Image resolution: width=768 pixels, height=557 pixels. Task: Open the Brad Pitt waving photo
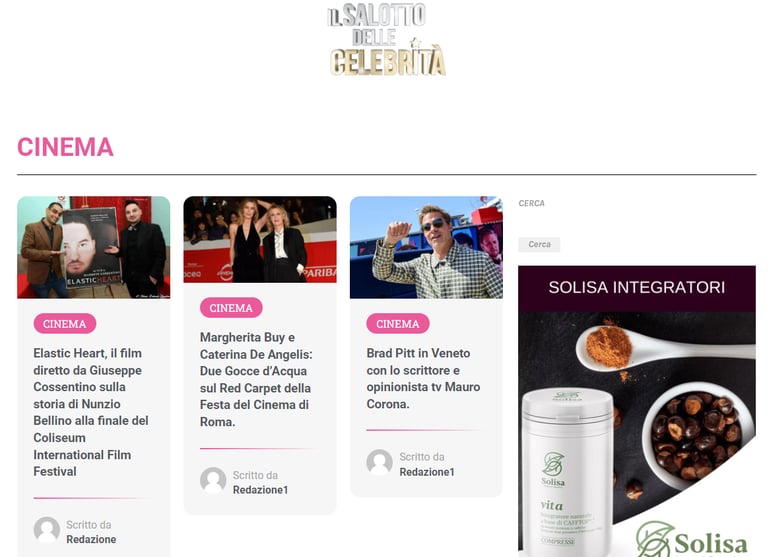[427, 247]
